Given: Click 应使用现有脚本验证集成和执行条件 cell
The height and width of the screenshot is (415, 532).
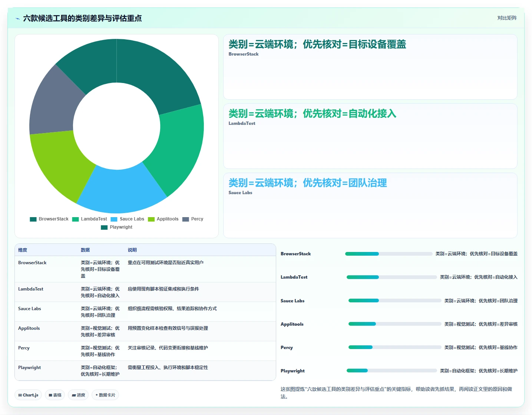Looking at the screenshot, I should coord(163,289).
